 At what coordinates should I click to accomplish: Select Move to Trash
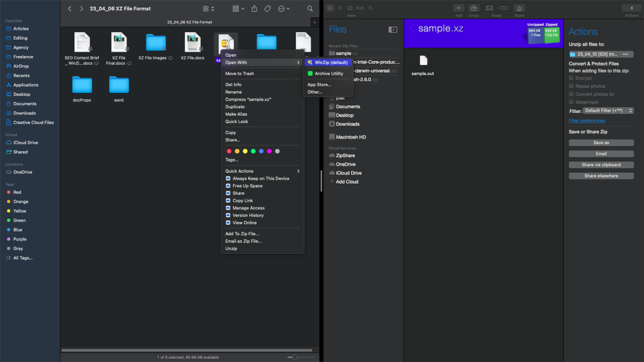(x=239, y=74)
